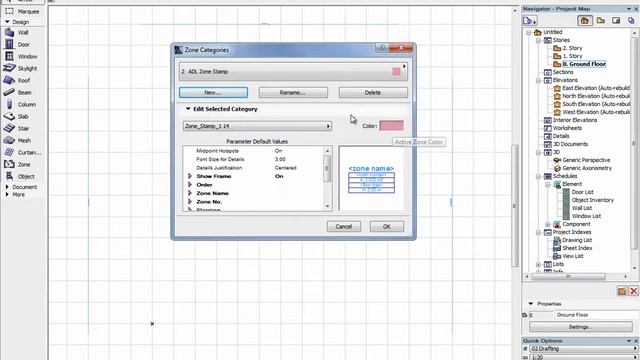Expand the More toolbox section

[x=7, y=195]
